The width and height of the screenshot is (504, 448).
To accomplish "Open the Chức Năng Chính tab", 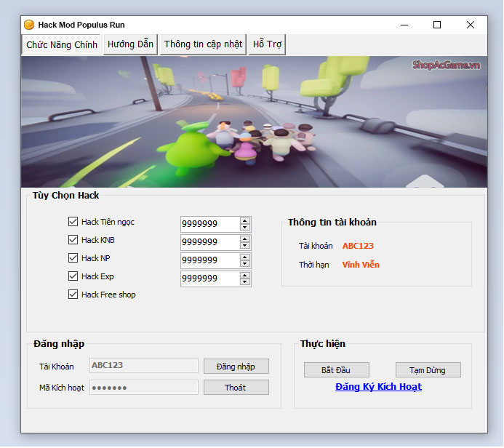I will click(x=62, y=44).
